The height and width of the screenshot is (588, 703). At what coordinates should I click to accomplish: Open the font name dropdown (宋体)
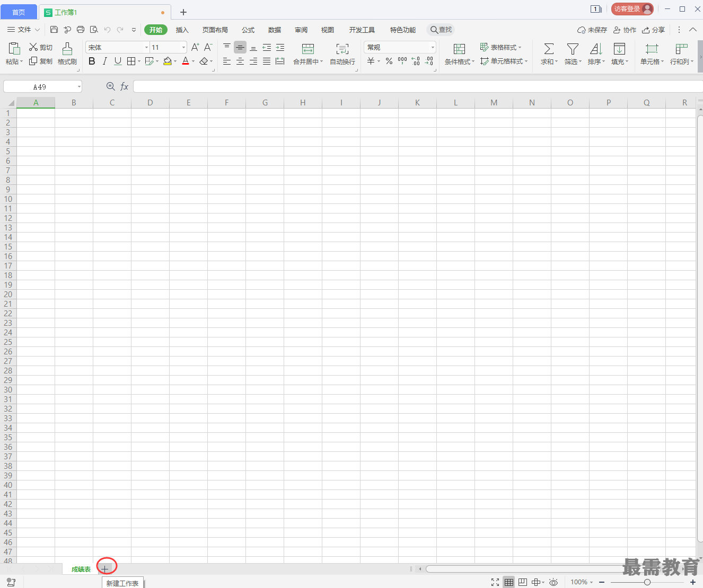[x=146, y=48]
